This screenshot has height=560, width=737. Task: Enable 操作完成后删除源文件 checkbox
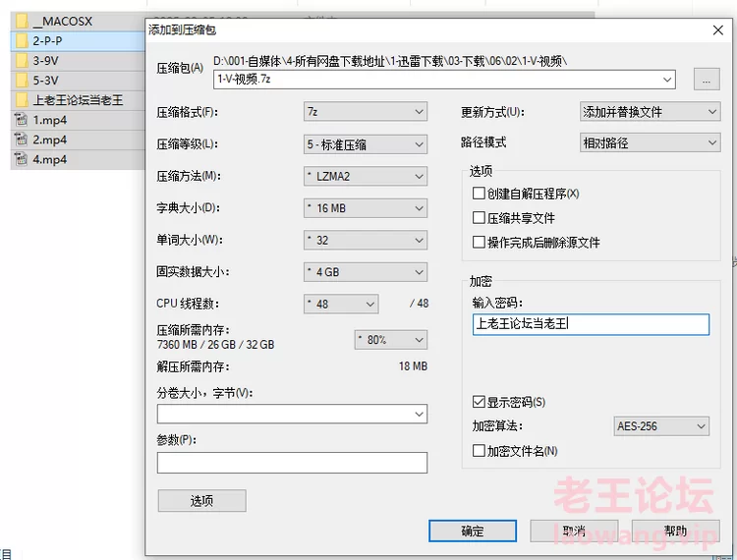[479, 242]
